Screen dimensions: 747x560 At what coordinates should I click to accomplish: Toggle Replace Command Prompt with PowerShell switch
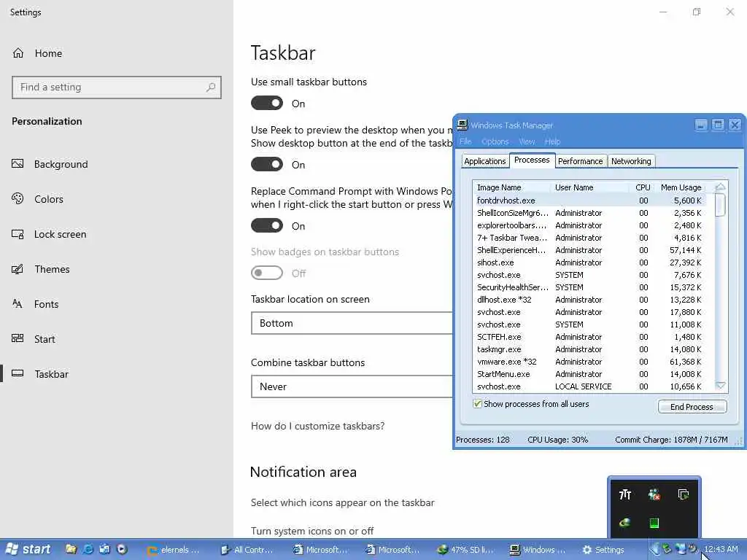(x=267, y=226)
